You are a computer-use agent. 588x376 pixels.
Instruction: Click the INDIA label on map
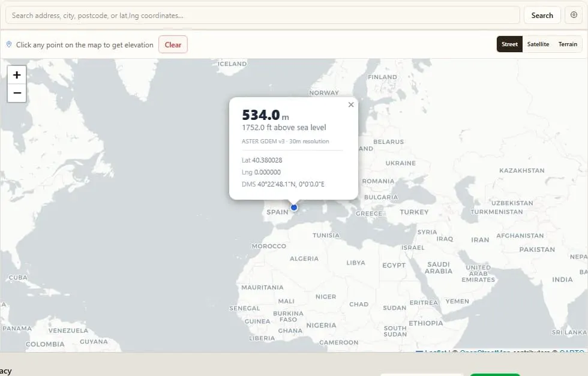562,279
